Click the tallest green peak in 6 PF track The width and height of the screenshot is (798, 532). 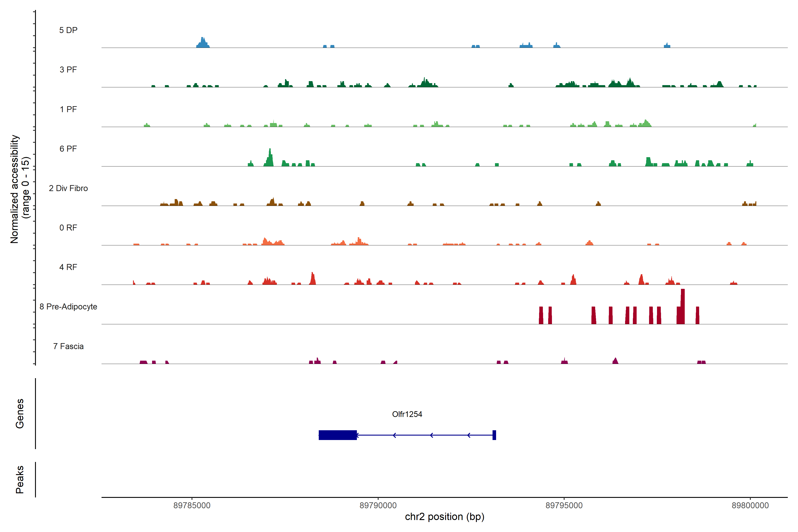[x=270, y=158]
